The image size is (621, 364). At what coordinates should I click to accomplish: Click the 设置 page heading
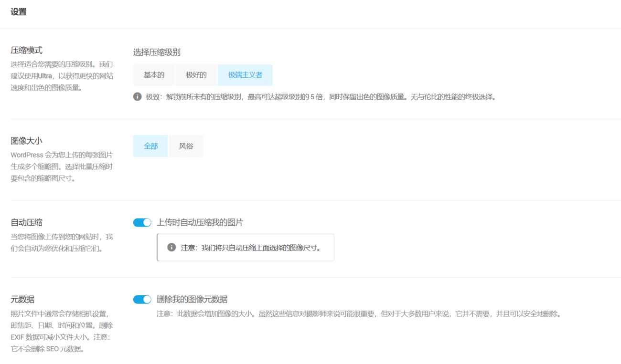coord(19,12)
